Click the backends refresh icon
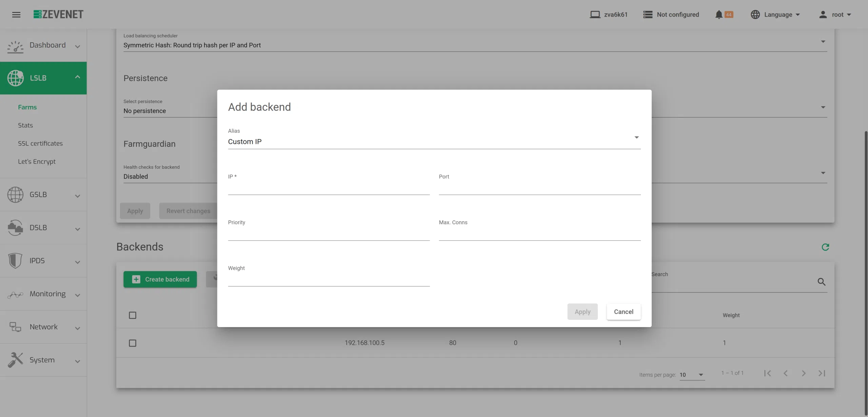The height and width of the screenshot is (417, 868). pyautogui.click(x=825, y=247)
